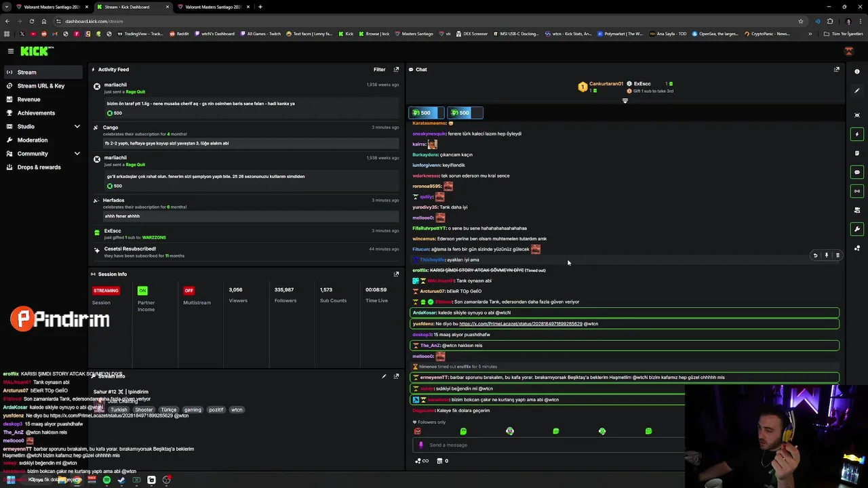Reload the page in the browser
868x488 pixels.
[31, 21]
